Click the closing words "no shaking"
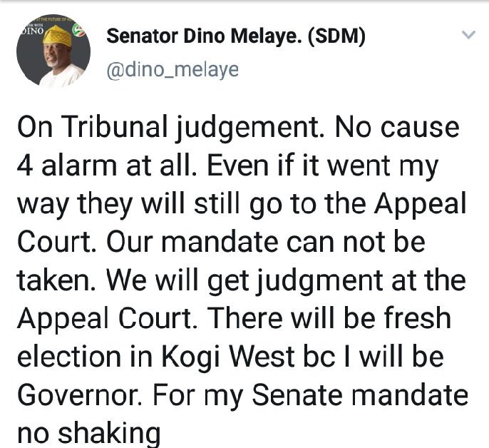The image size is (489, 448). (x=87, y=434)
